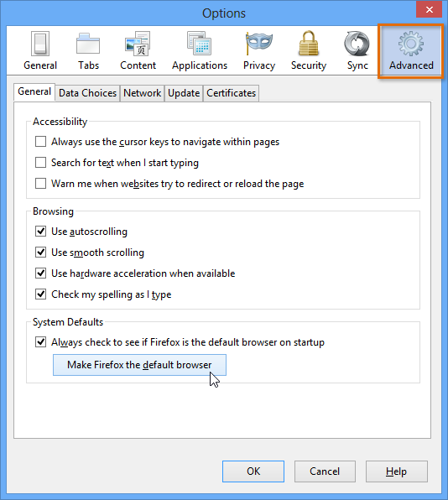The image size is (448, 500).
Task: Switch to the Certificates tab
Action: click(x=232, y=93)
